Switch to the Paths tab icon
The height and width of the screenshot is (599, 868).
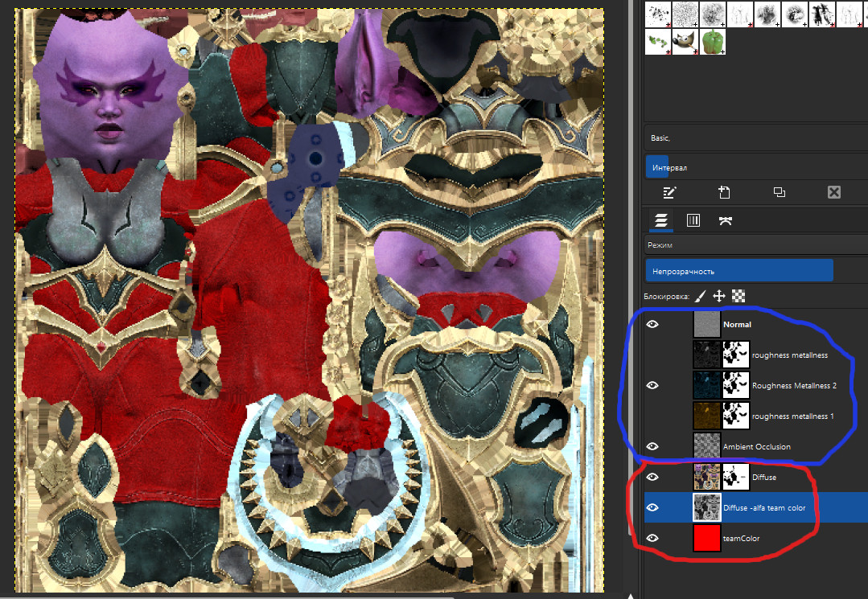[x=725, y=220]
